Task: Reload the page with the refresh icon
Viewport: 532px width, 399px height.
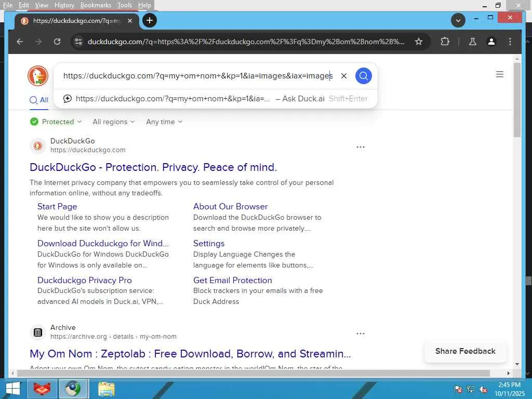Action: coord(57,42)
